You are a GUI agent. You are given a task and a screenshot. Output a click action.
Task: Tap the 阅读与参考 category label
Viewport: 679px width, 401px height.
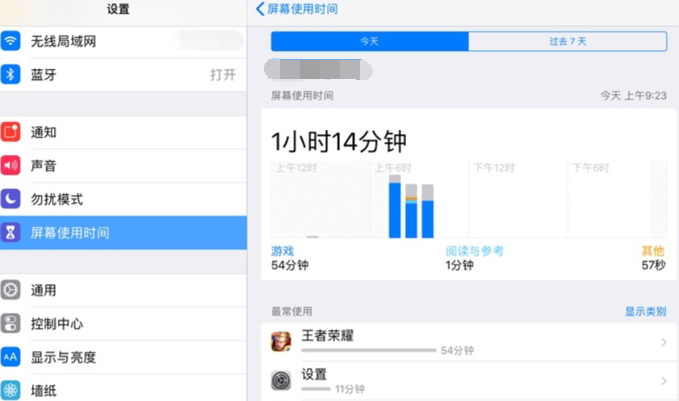pyautogui.click(x=475, y=251)
